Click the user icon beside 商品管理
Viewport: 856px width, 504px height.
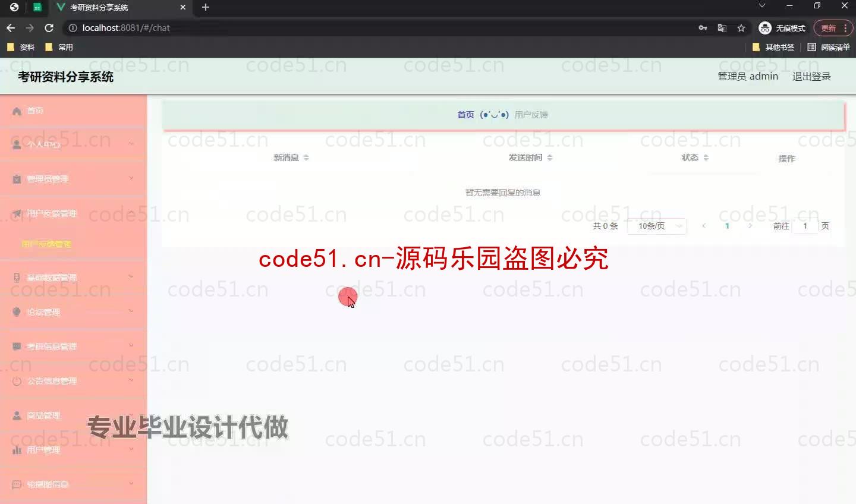pyautogui.click(x=17, y=415)
